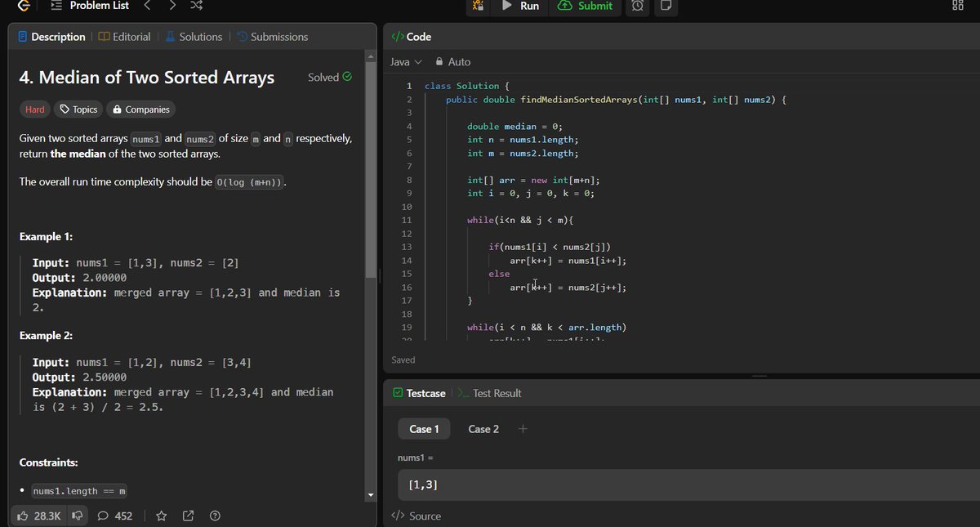Click 'Output: 2.50000' in Example 2
Image resolution: width=980 pixels, height=527 pixels.
[79, 377]
